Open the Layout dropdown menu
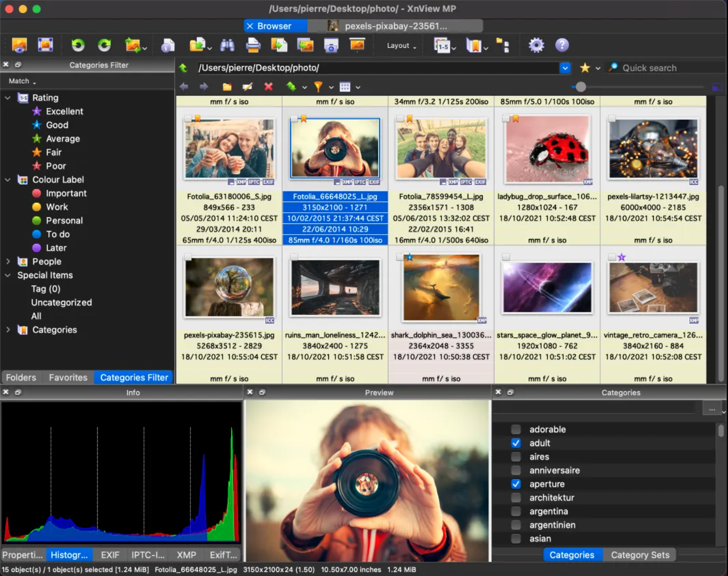The width and height of the screenshot is (728, 576). tap(400, 45)
